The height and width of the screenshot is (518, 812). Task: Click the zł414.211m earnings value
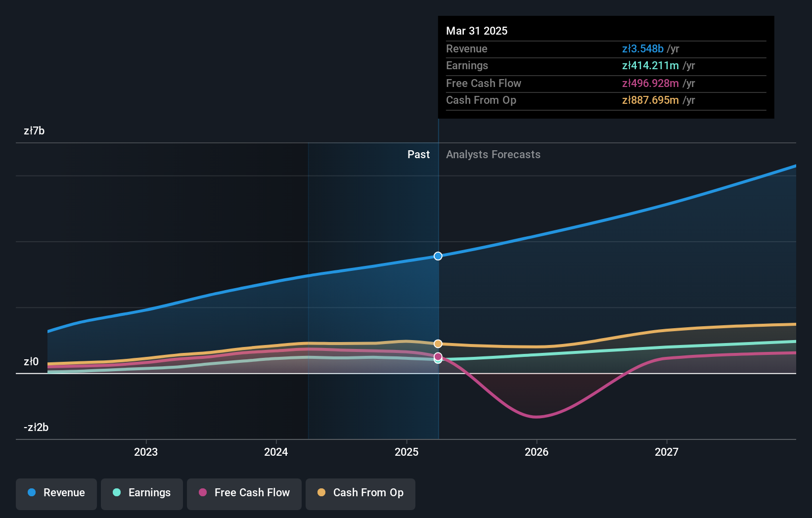pyautogui.click(x=650, y=66)
